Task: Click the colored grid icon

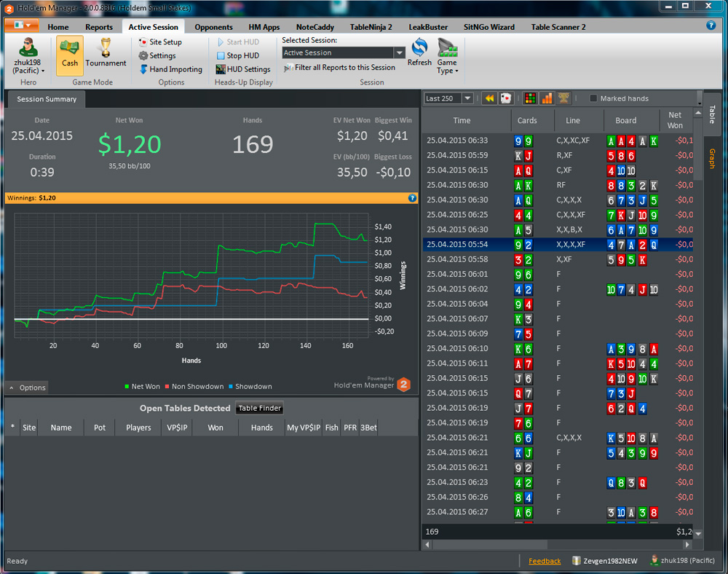Action: pyautogui.click(x=530, y=98)
